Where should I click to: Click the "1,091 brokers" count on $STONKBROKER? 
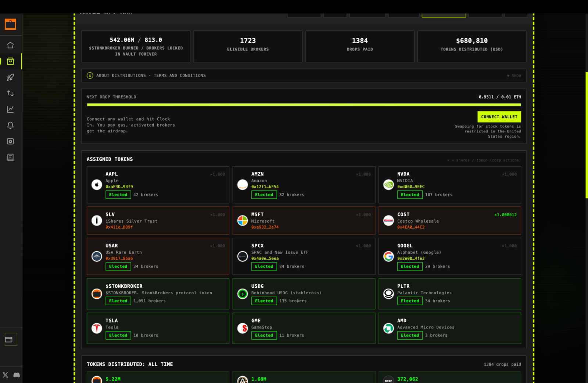click(x=150, y=301)
